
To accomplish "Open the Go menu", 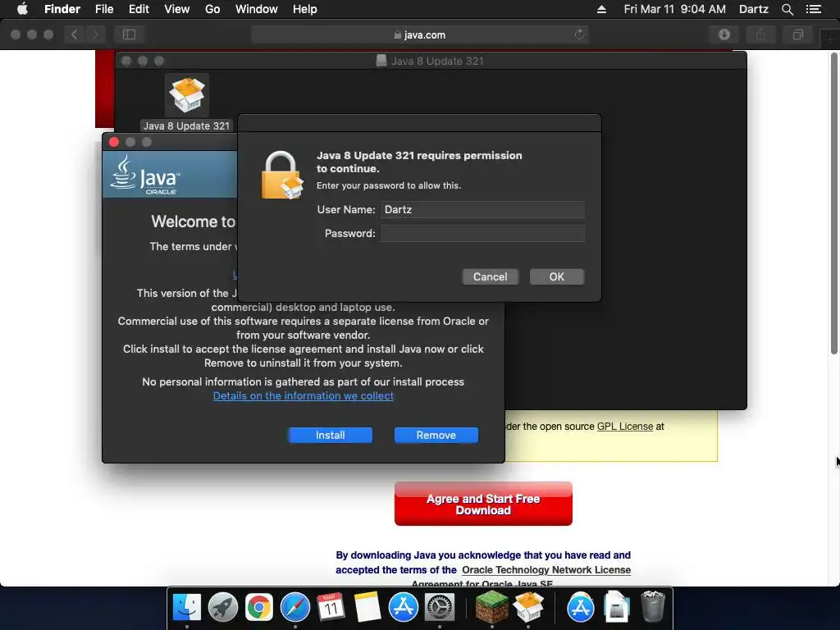I will [x=212, y=9].
